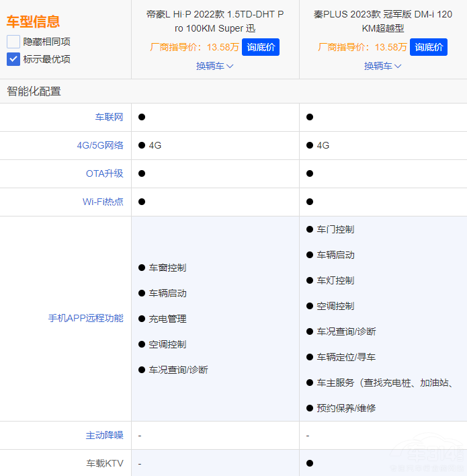Click the Wi-Fi热点 row label
Screen dimensions: 467x476
click(x=103, y=202)
